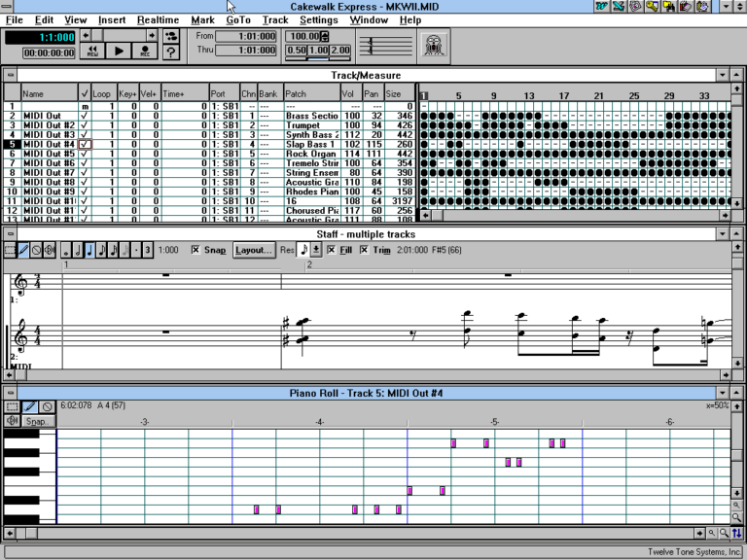Viewport: 747px width, 560px height.
Task: Click the question mark help icon
Action: 171,52
